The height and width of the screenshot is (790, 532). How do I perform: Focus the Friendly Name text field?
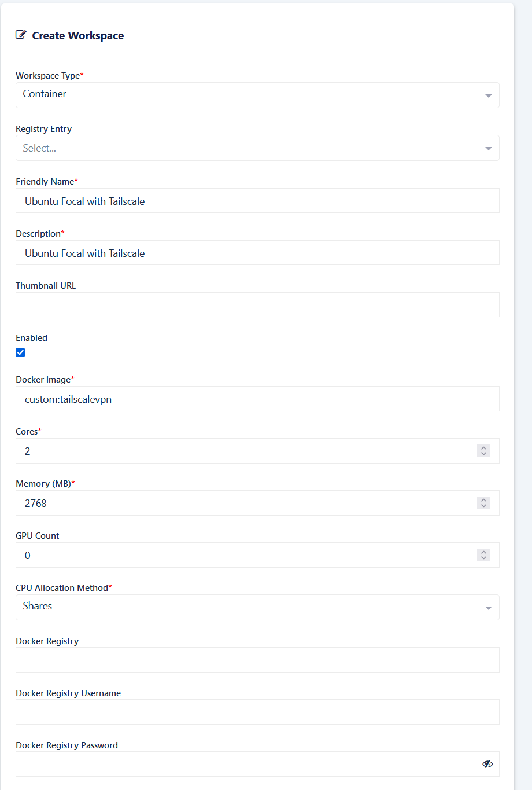pyautogui.click(x=257, y=201)
